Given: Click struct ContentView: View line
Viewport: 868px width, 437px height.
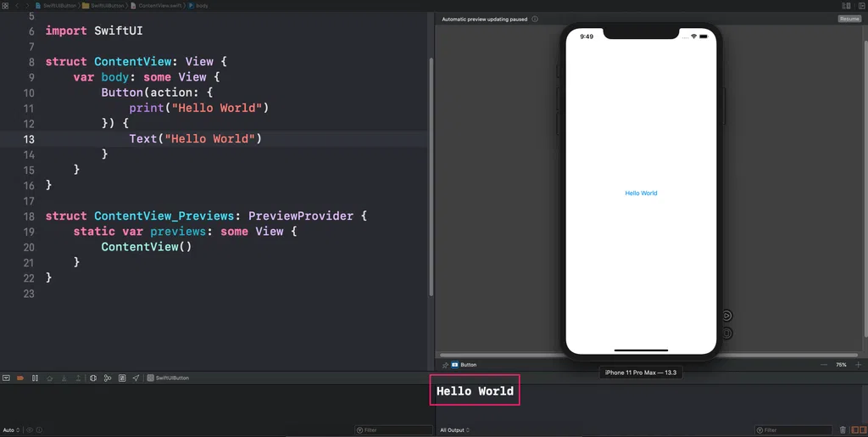Looking at the screenshot, I should [136, 61].
